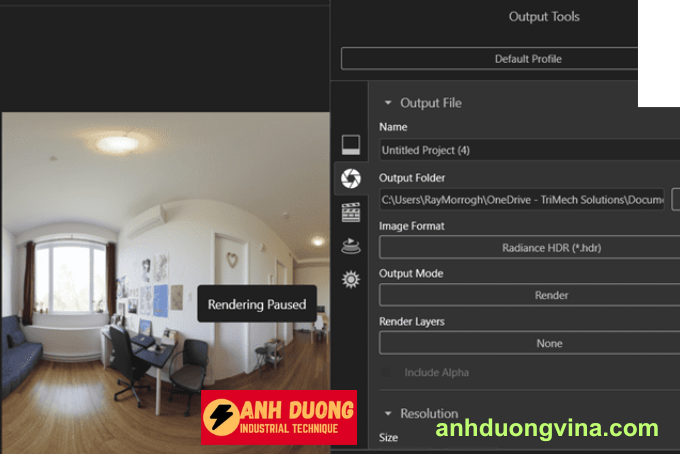Select the Turntable output icon
Viewport: 680px width, 454px height.
tap(350, 246)
